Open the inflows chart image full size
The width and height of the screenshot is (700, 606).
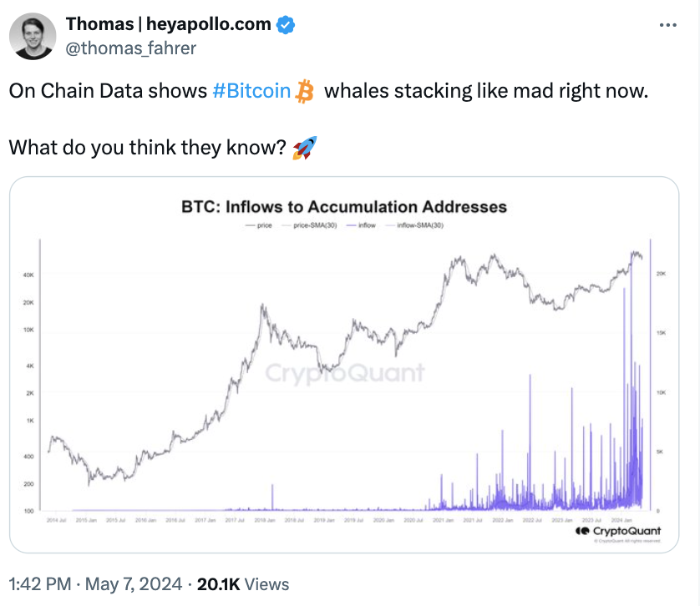[x=344, y=365]
